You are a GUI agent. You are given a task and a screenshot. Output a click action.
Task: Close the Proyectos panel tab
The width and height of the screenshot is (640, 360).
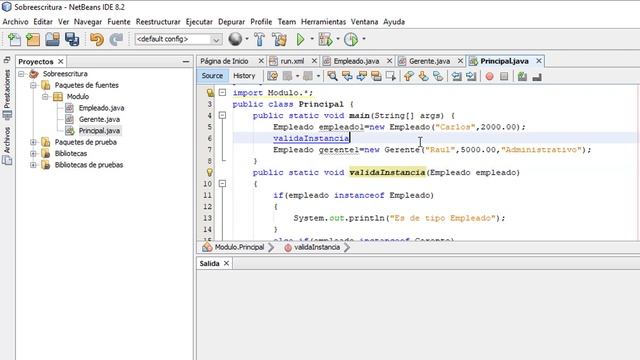pyautogui.click(x=60, y=61)
